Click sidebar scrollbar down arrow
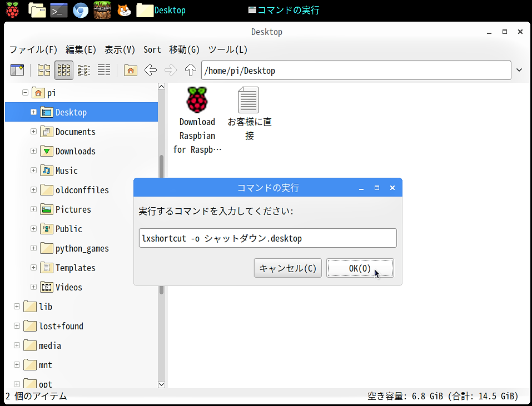The image size is (532, 406). coord(162,384)
